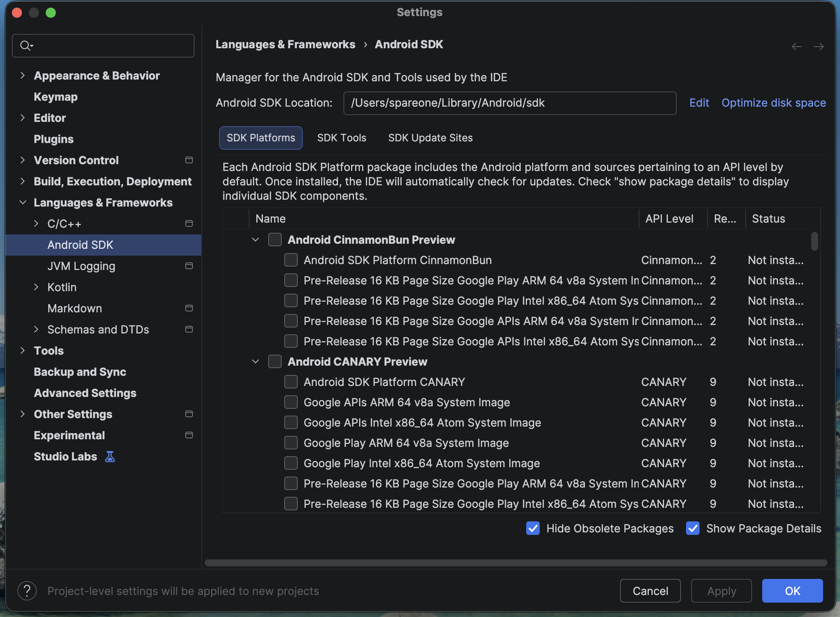The image size is (840, 617).
Task: Uncheck Hide Obsolete Packages checkbox
Action: (533, 528)
